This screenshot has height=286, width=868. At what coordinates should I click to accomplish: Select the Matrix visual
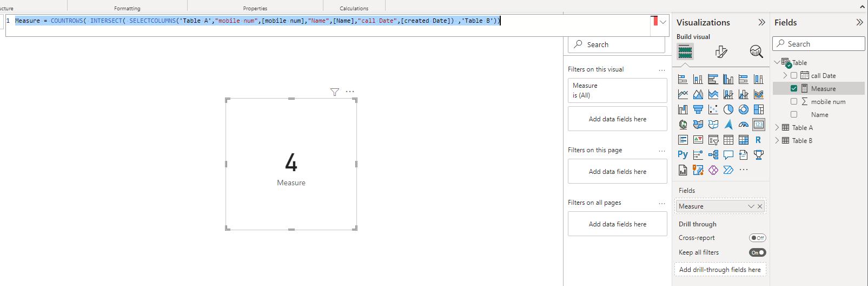tap(744, 140)
